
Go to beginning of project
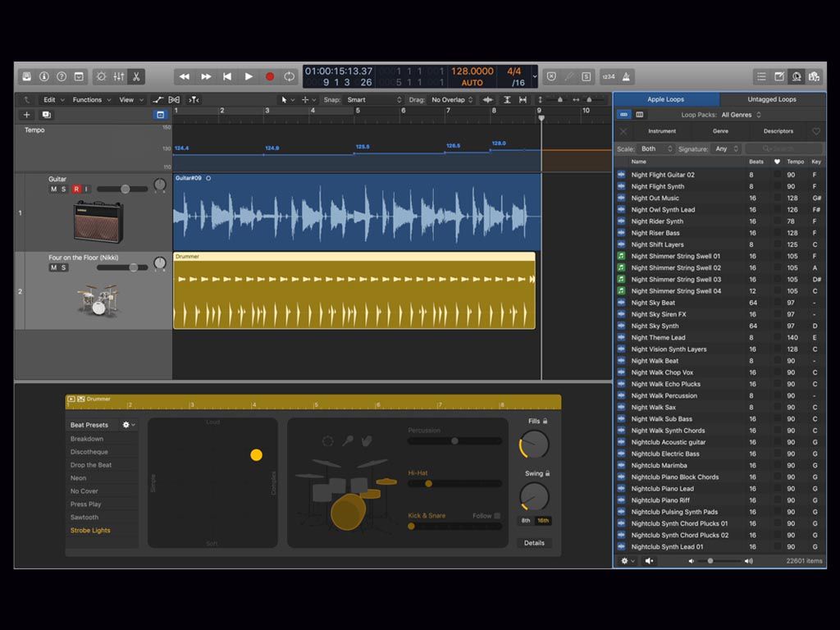[x=227, y=76]
